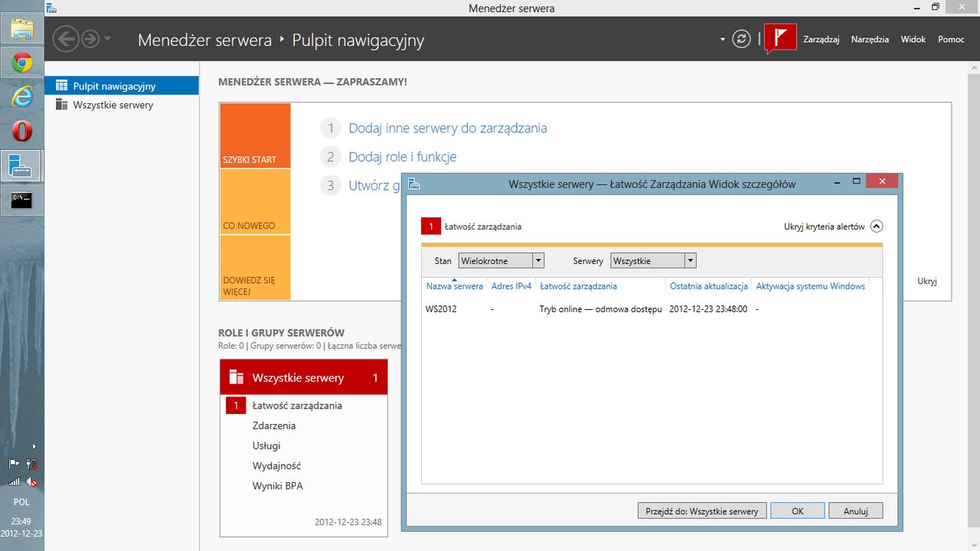Sort by Łatwość zarządzania column header
Viewport: 980px width, 551px height.
tap(578, 286)
